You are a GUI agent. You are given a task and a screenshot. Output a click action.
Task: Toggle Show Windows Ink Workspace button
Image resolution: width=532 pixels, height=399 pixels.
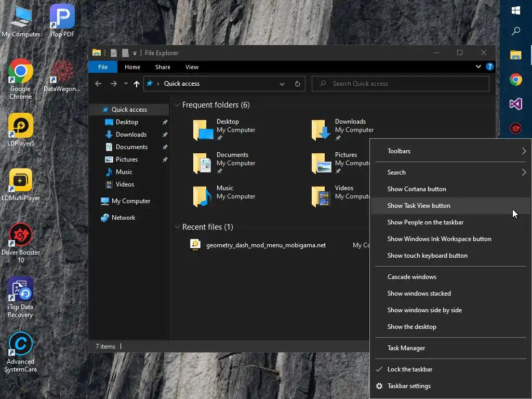pos(450,239)
